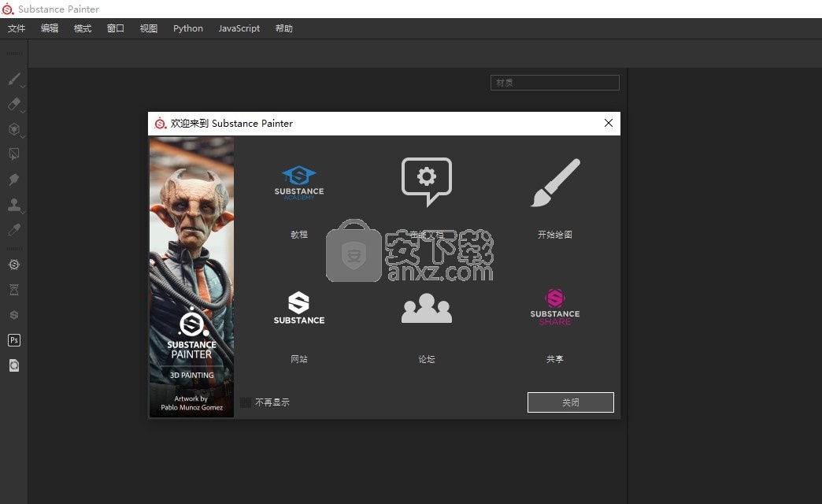
Task: Select the Smudge tool
Action: click(14, 180)
